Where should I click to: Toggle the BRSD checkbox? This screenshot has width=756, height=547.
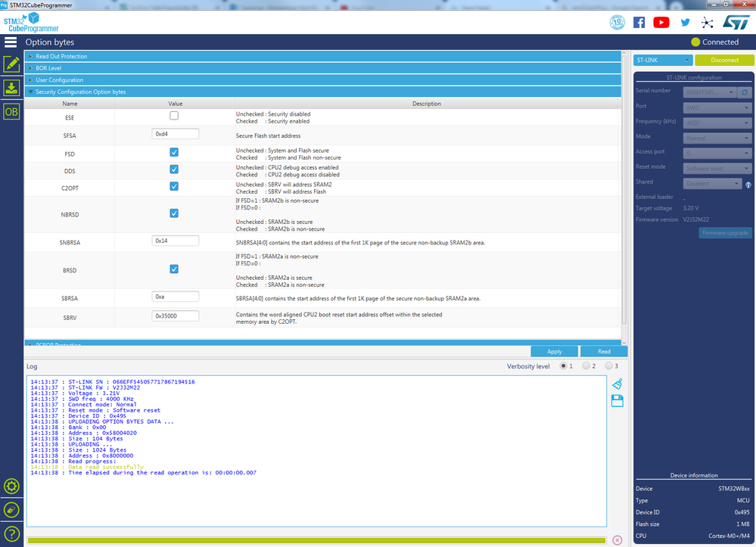174,269
